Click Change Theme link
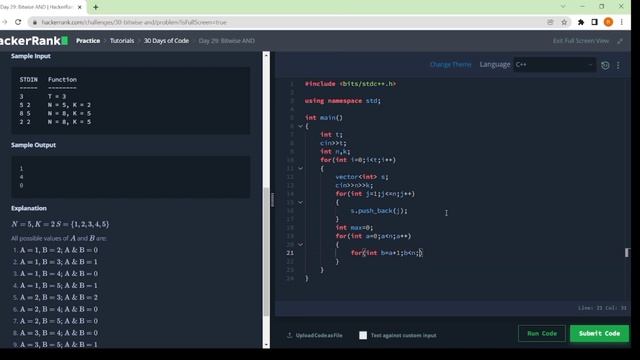Screen dimensions: 640x360 [451, 64]
